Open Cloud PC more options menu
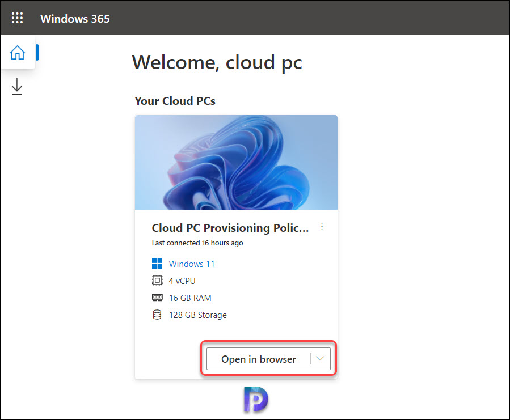 click(322, 227)
